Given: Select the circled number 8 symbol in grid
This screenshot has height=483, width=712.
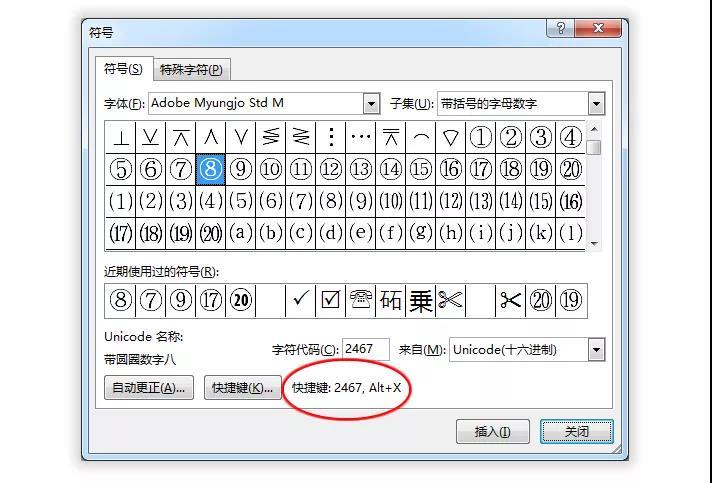Looking at the screenshot, I should tap(210, 169).
